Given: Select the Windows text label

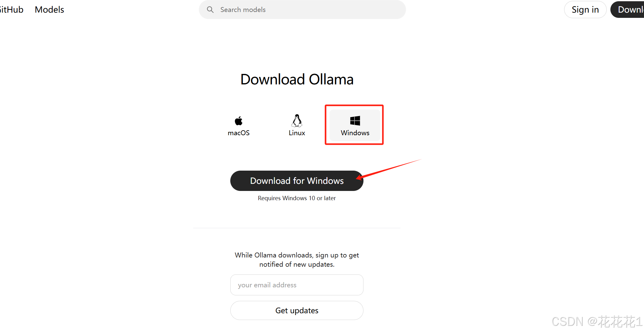Looking at the screenshot, I should [x=355, y=133].
